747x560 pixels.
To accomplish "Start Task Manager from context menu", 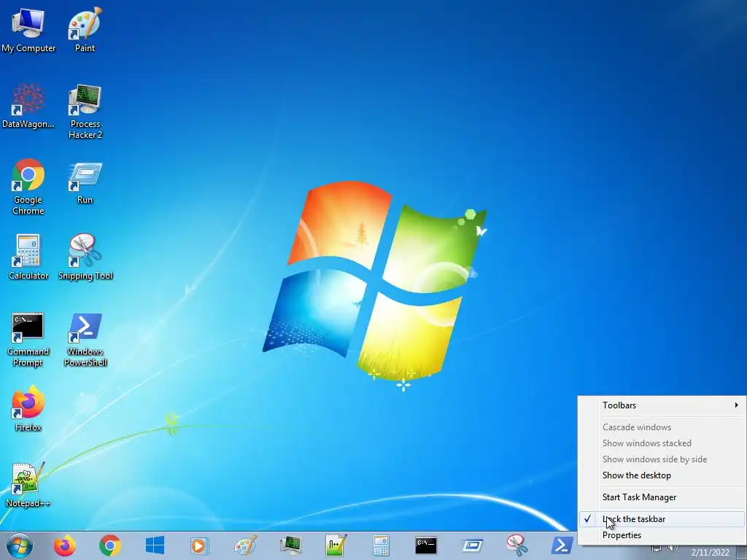I will (662, 497).
